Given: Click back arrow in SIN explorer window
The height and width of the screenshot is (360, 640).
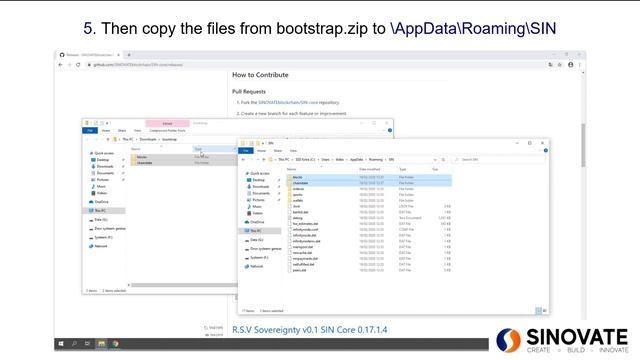Looking at the screenshot, I should (x=243, y=160).
